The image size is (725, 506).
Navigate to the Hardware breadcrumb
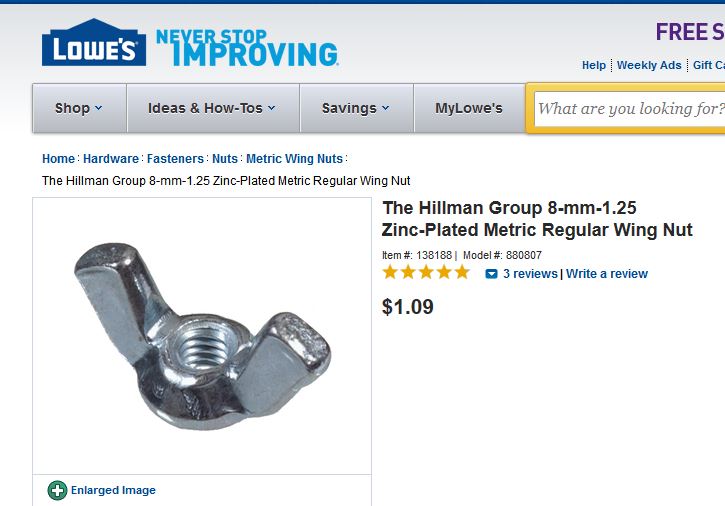[x=111, y=159]
